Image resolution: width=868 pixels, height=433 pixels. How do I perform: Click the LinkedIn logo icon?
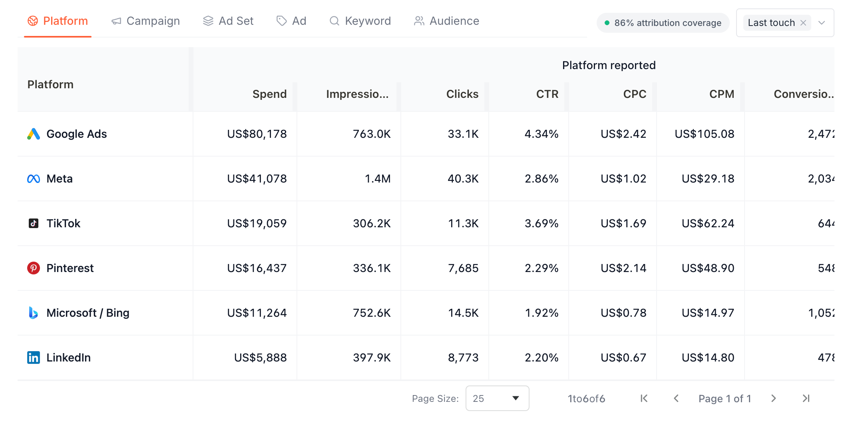click(34, 358)
